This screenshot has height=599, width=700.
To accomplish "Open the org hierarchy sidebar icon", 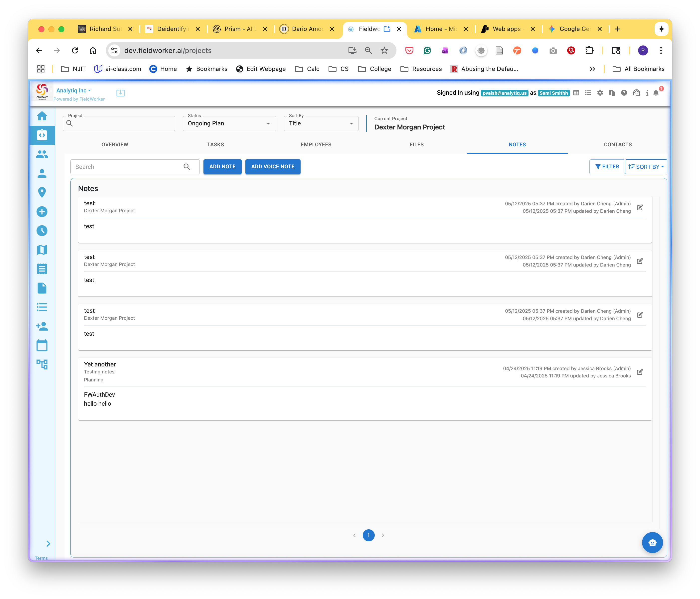I will click(x=42, y=364).
